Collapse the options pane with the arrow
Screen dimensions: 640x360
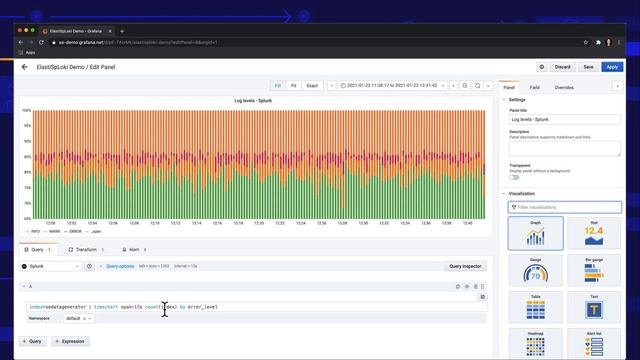coord(617,86)
